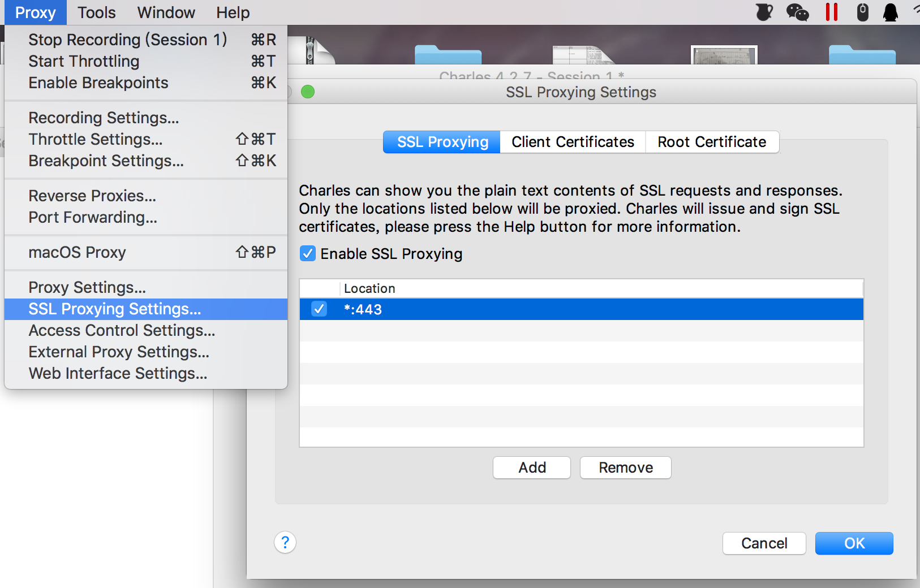920x588 pixels.
Task: Select the spreadsheet document thumbnail on desktop
Action: coord(583,55)
